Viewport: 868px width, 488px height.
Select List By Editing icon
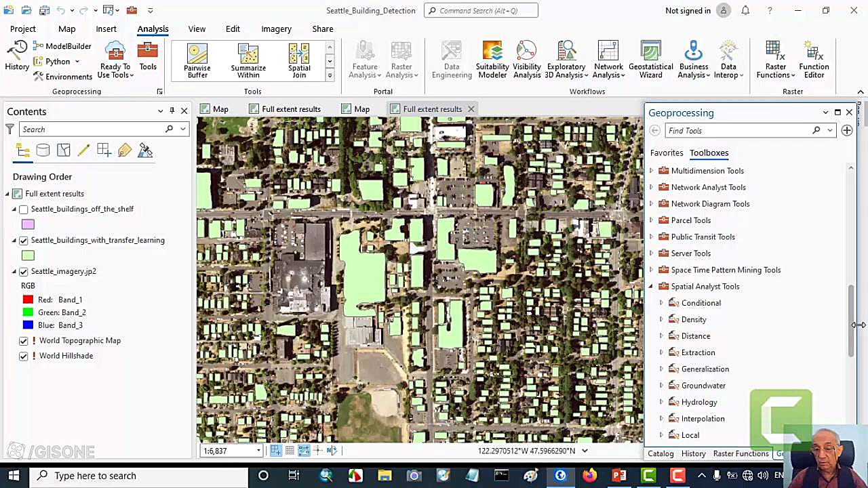pyautogui.click(x=84, y=150)
